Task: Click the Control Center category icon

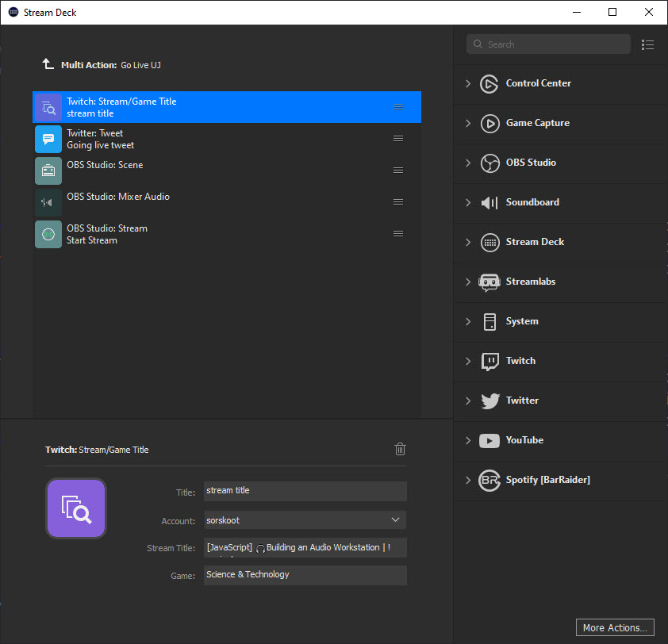Action: tap(489, 84)
